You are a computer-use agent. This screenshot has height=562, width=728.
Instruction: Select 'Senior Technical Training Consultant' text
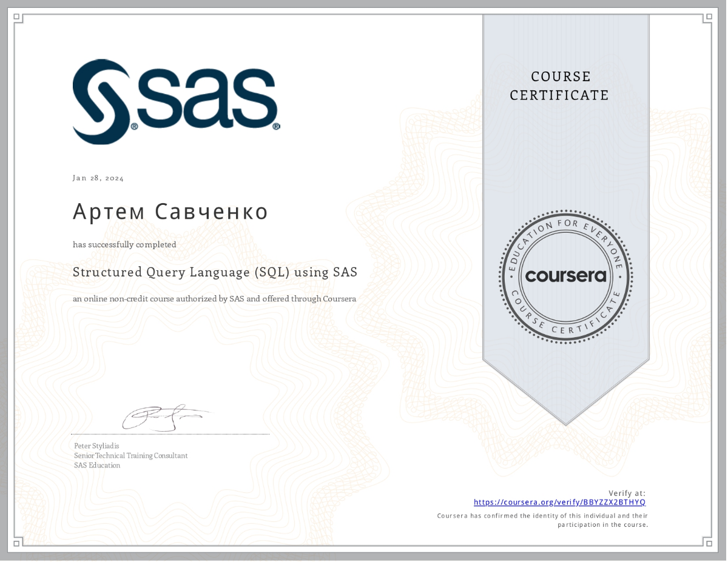point(131,456)
